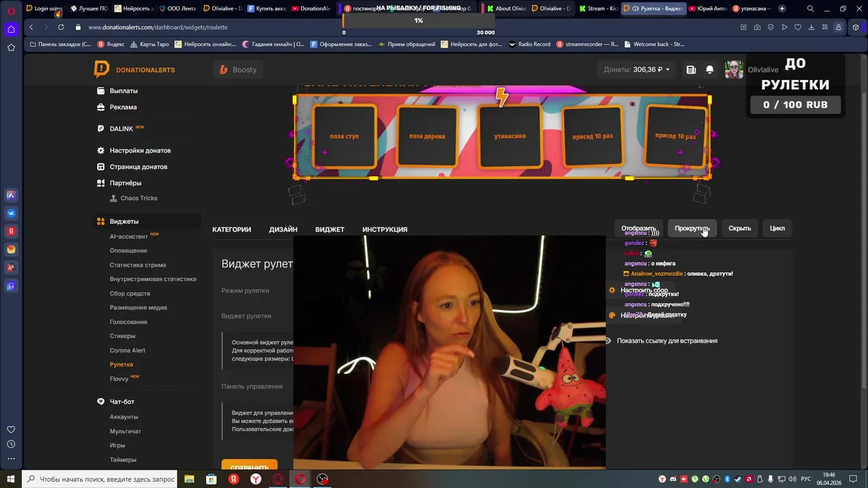Go back with browser back arrow
The width and height of the screenshot is (868, 488).
tap(31, 27)
